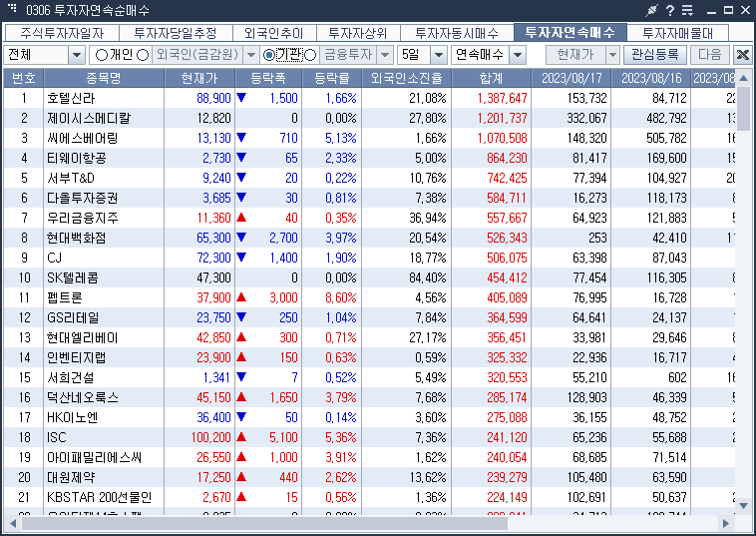Select the GS리테일 stock name
Screen dimensions: 756x536
click(x=73, y=317)
